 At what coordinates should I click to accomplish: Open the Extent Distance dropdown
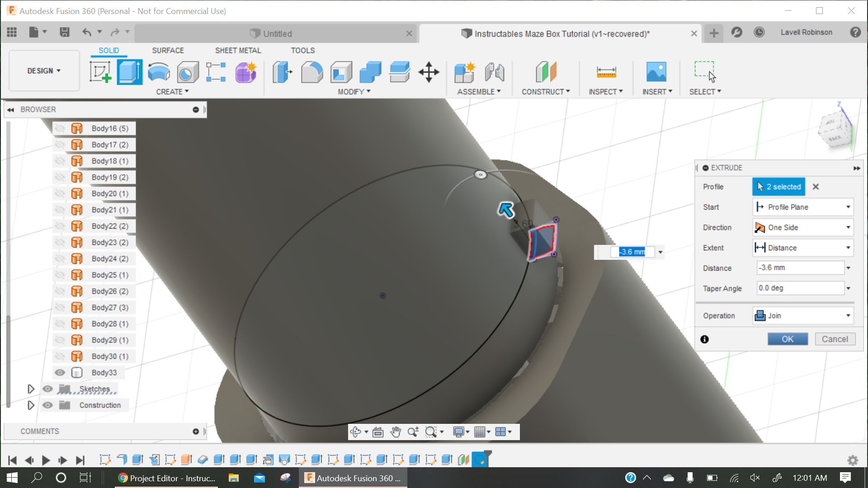pyautogui.click(x=803, y=248)
